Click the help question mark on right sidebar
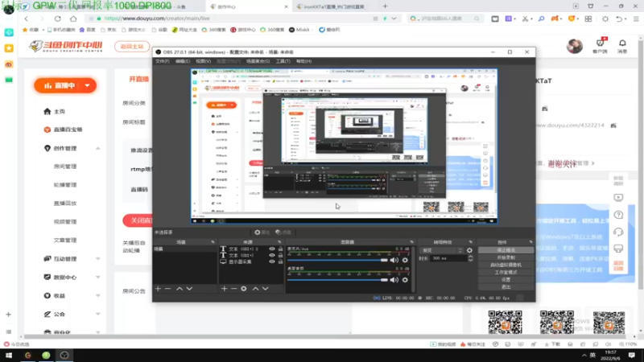The width and height of the screenshot is (644, 362). pos(618,215)
